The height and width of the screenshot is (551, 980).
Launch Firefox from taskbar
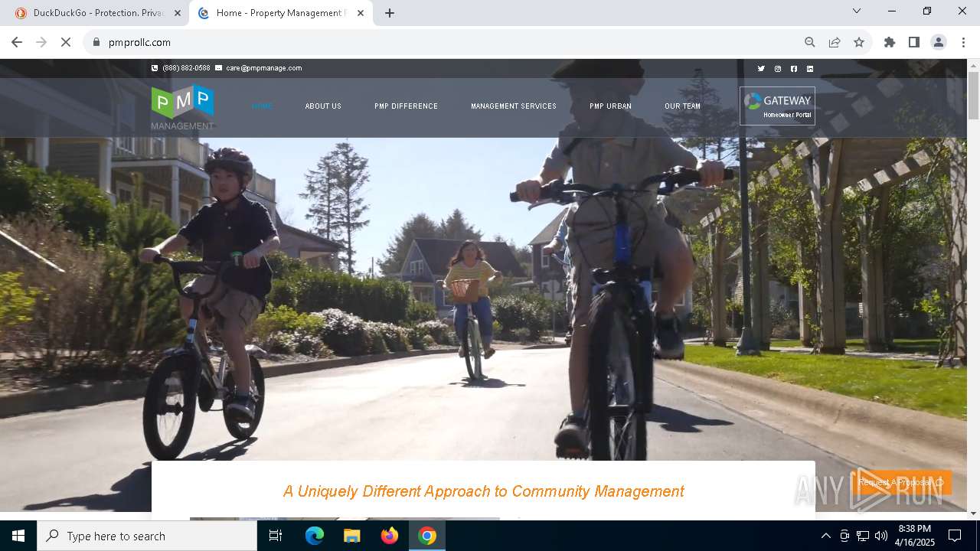(x=390, y=536)
